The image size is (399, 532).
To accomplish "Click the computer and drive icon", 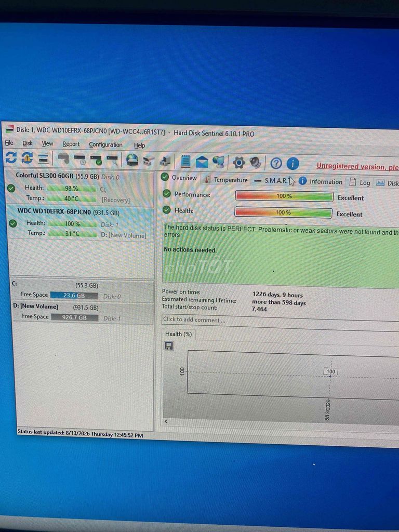I will tap(165, 161).
